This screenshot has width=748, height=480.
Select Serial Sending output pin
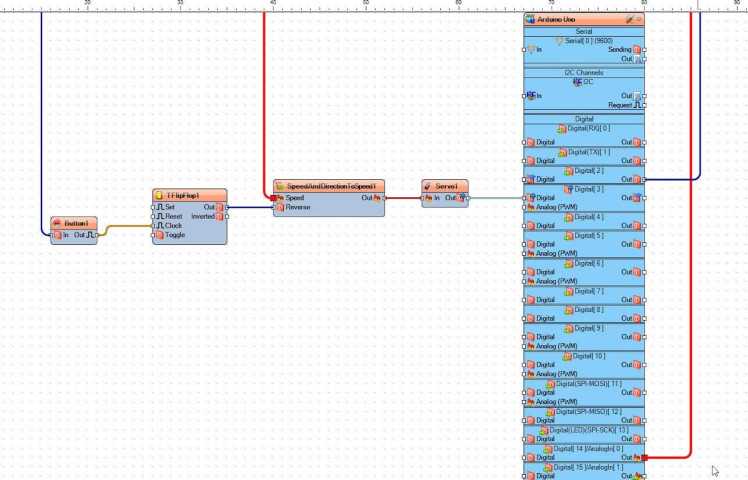(644, 50)
